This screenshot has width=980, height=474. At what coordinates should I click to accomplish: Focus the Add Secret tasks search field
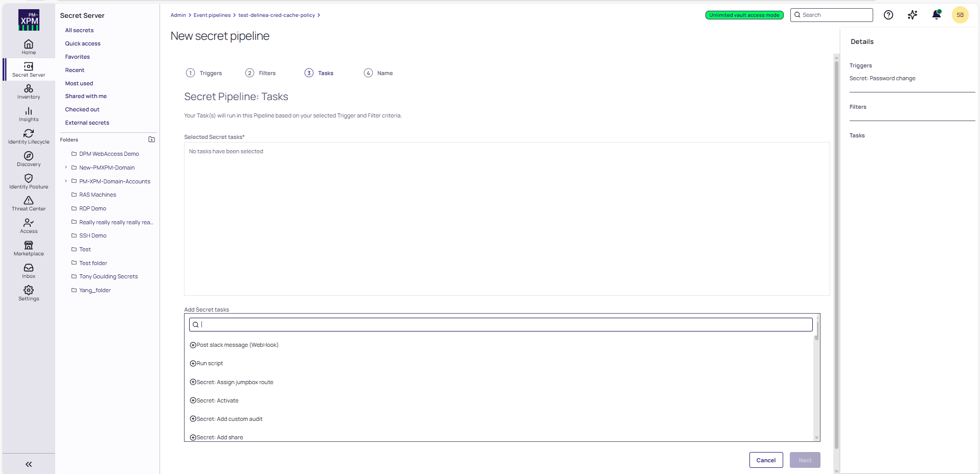tap(501, 324)
